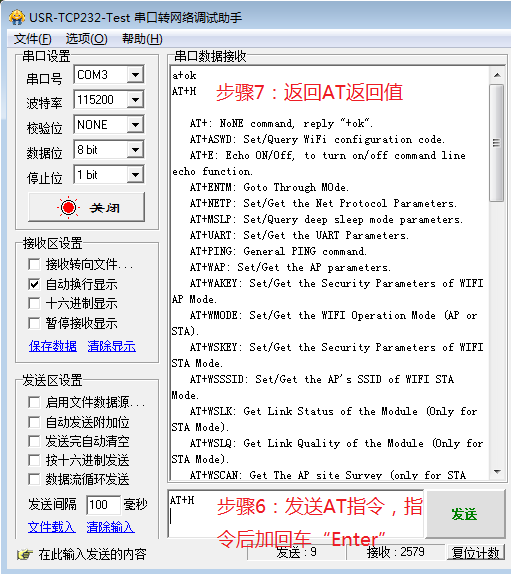The height and width of the screenshot is (574, 511).
Task: Enable 暂停接收显示 checkbox
Action: 34,323
